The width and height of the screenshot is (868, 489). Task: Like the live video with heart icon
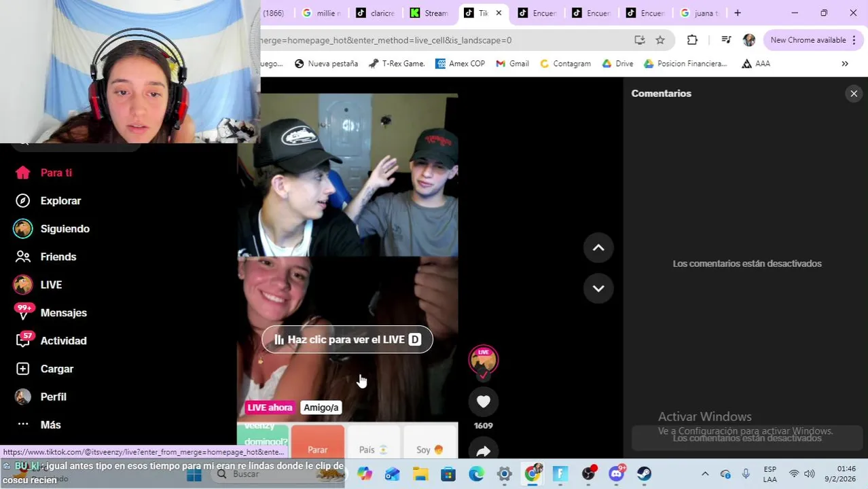tap(483, 401)
